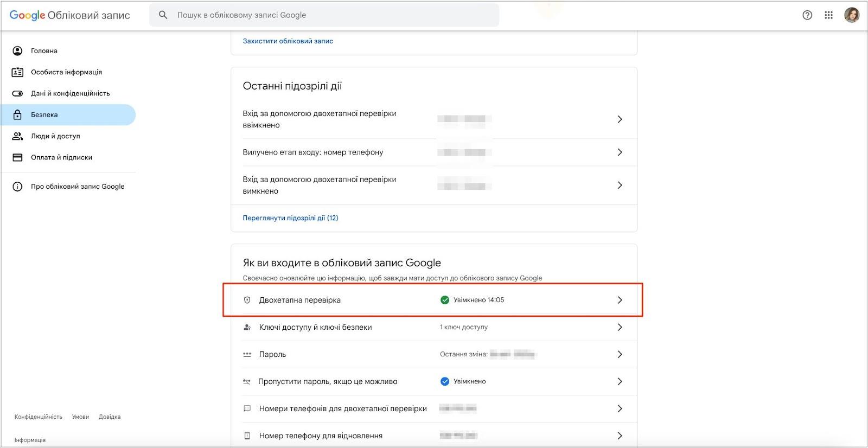
Task: Click the green checkmark next to 'Увімкнено 14:05'
Action: pos(445,300)
